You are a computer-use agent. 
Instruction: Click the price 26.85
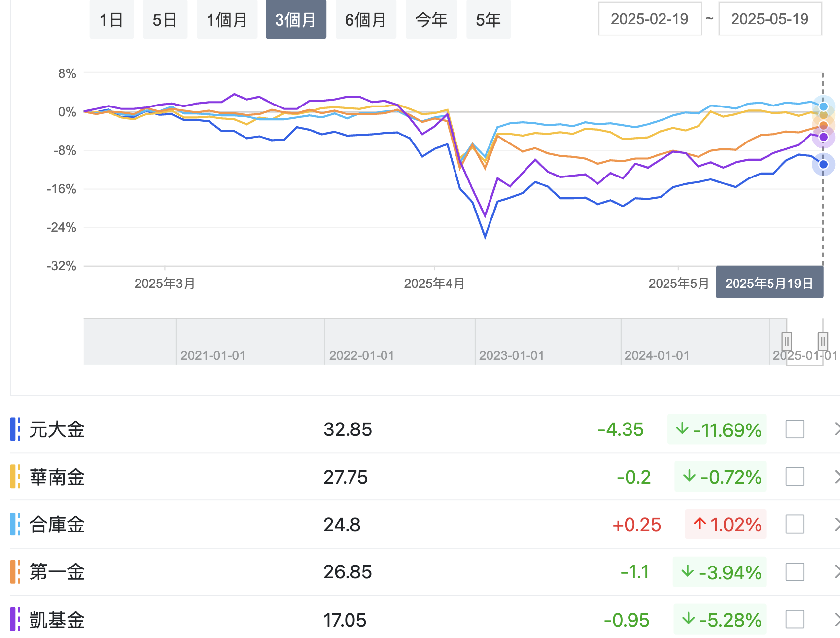348,572
